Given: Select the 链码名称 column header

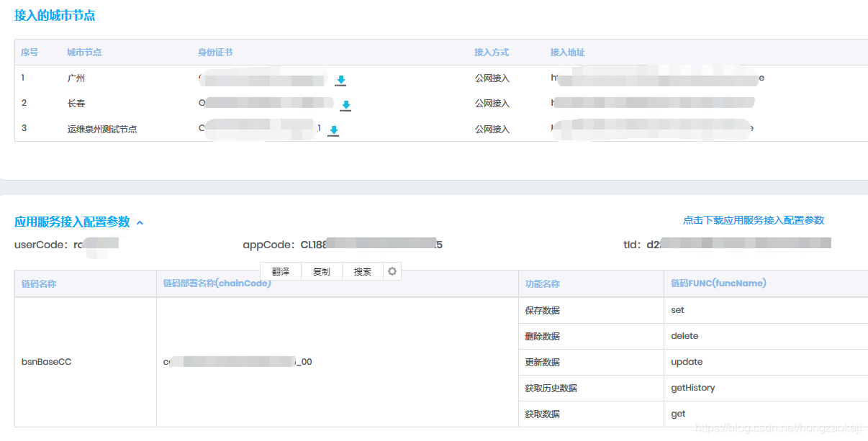Looking at the screenshot, I should click(39, 283).
